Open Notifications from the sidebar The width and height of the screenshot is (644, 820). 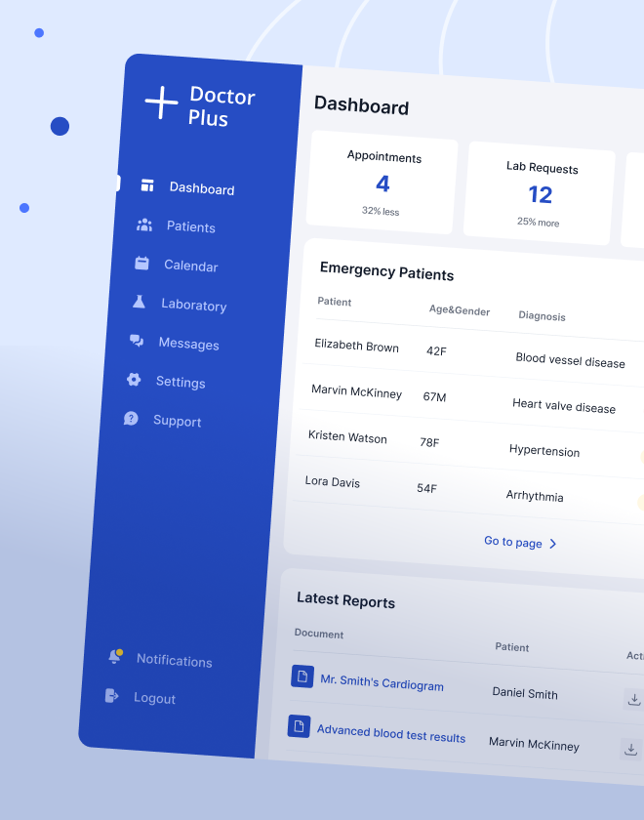(175, 660)
